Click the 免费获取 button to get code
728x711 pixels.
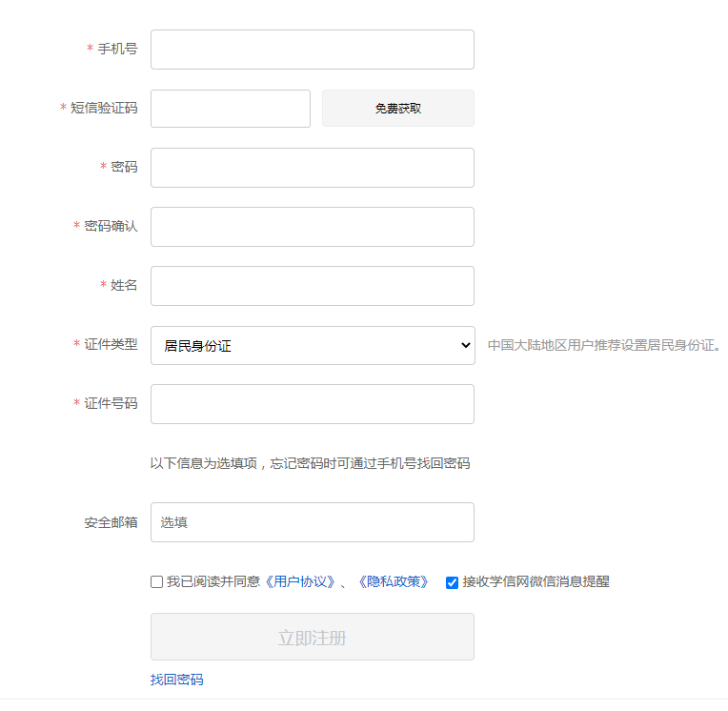(x=398, y=109)
